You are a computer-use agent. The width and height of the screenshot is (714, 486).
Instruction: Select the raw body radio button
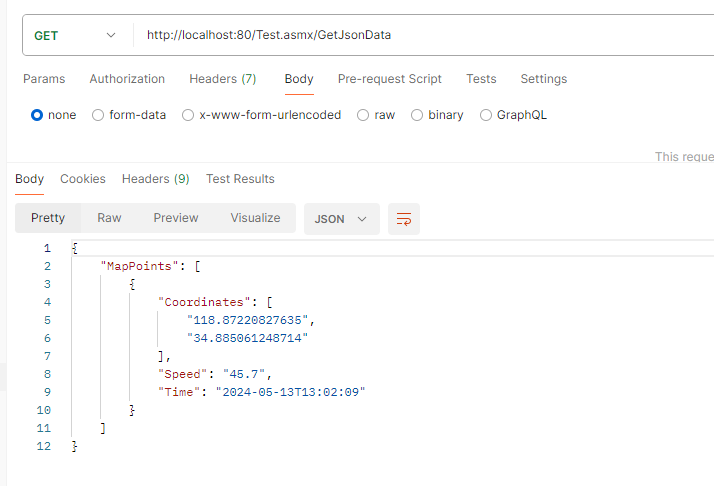coord(363,115)
